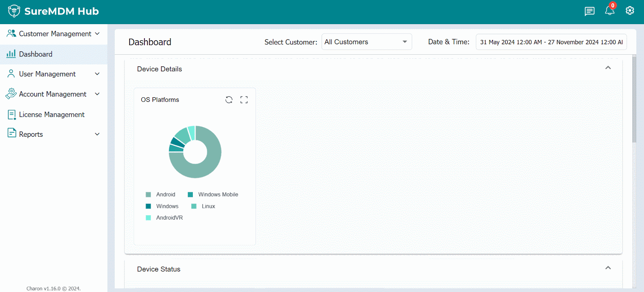Viewport: 644px width, 292px height.
Task: Open the Dashboard menu item
Action: tap(54, 54)
